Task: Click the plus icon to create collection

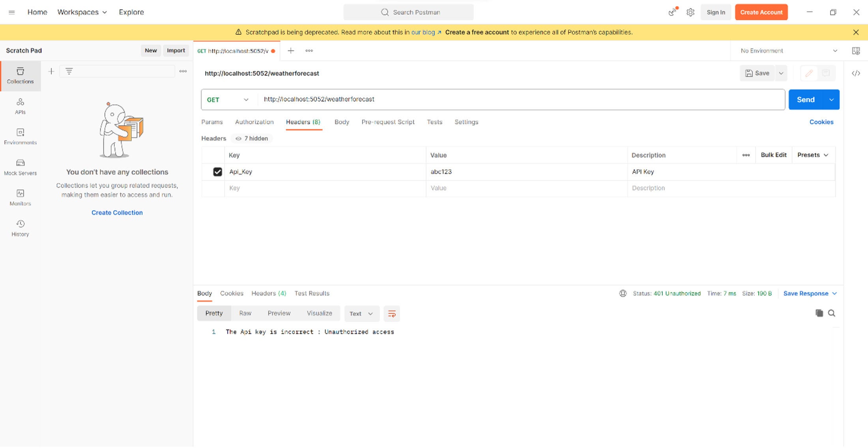Action: tap(51, 71)
